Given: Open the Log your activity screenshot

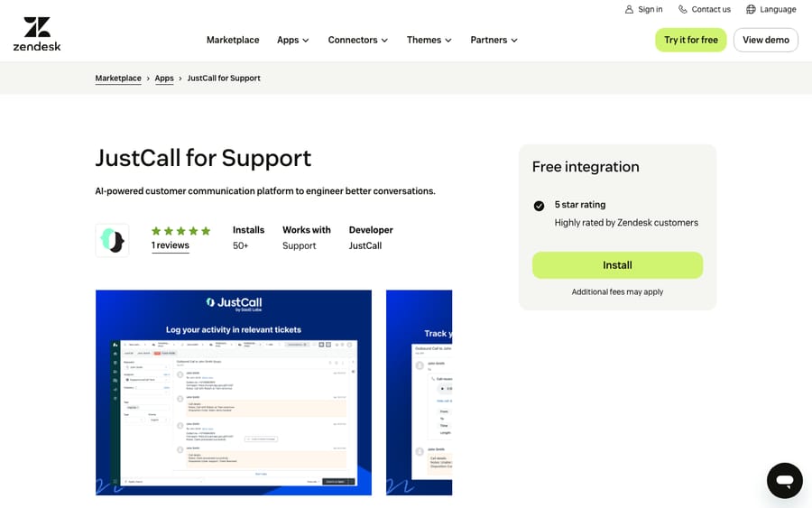Looking at the screenshot, I should tap(234, 393).
